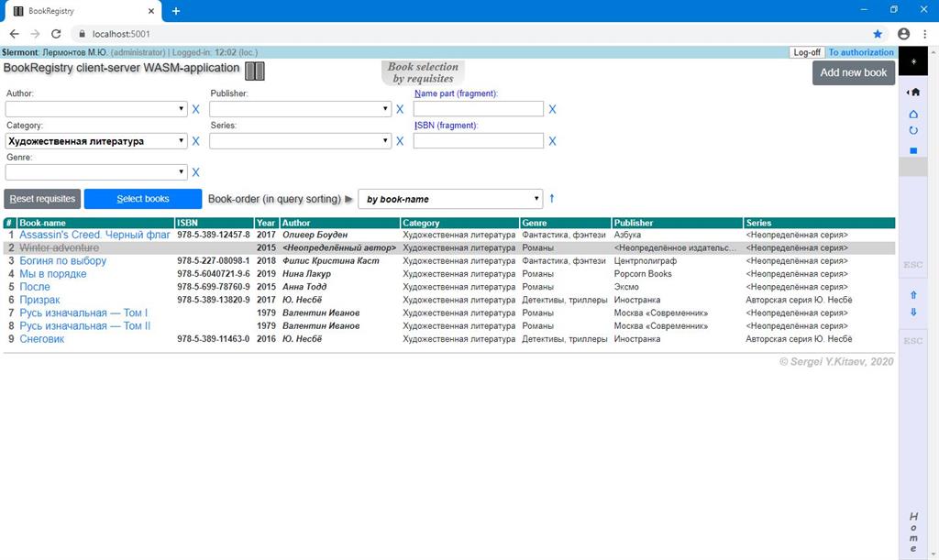The height and width of the screenshot is (560, 939).
Task: Open a new browser tab with the plus icon
Action: (x=175, y=11)
